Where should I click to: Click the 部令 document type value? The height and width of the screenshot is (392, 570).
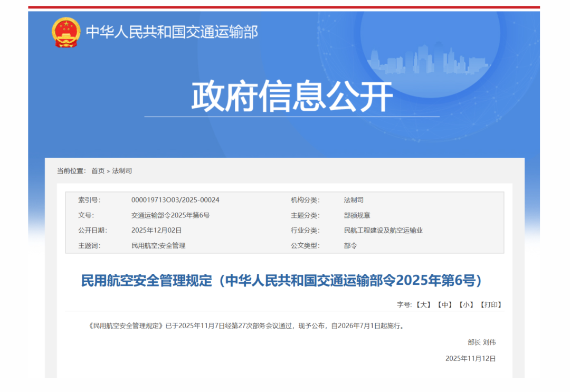click(x=350, y=246)
